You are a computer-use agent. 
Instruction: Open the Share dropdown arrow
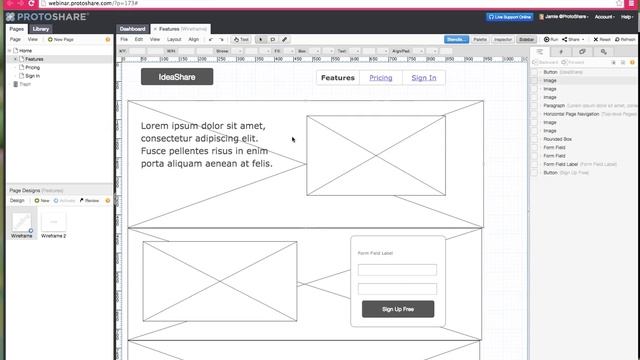coord(583,40)
